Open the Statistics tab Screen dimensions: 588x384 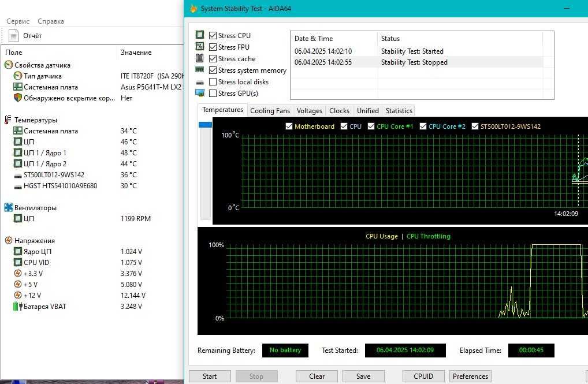(399, 111)
